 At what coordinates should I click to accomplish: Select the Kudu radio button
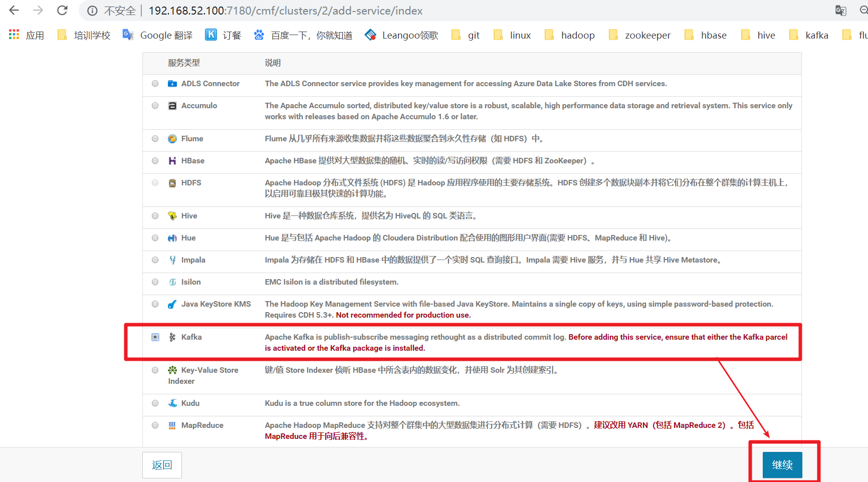tap(155, 403)
